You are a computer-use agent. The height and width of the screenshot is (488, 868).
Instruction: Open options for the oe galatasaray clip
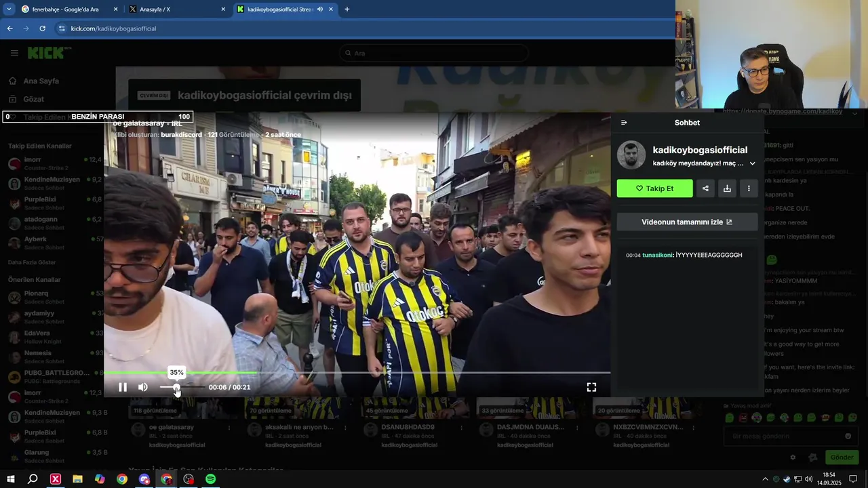tap(229, 428)
